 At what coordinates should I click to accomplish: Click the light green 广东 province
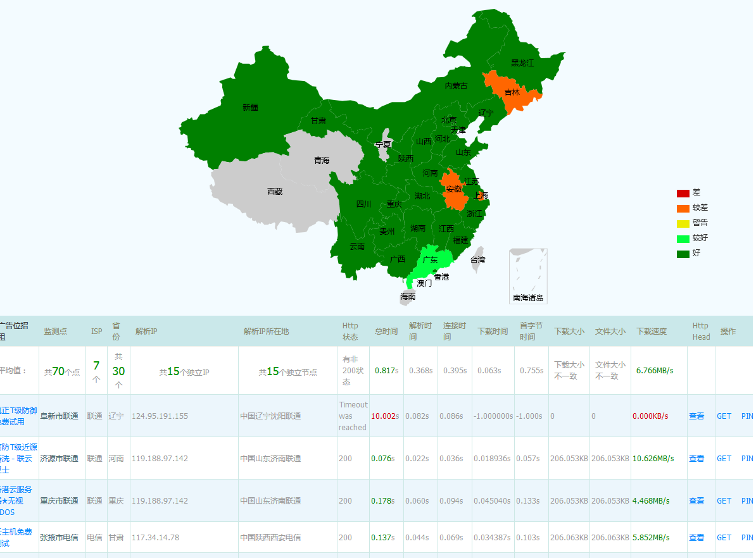point(431,260)
